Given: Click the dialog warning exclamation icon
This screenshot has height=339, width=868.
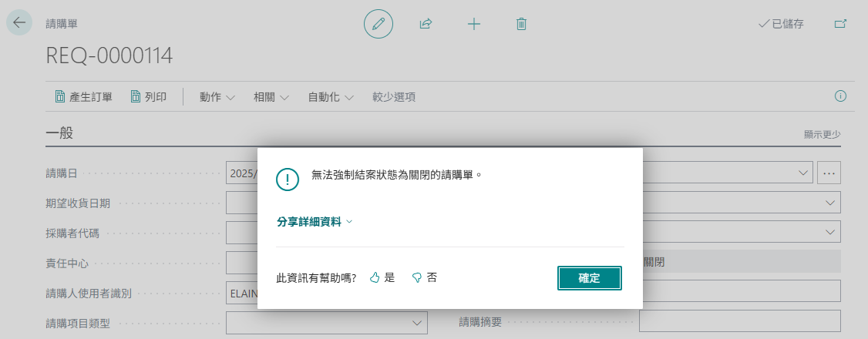Looking at the screenshot, I should (x=288, y=179).
